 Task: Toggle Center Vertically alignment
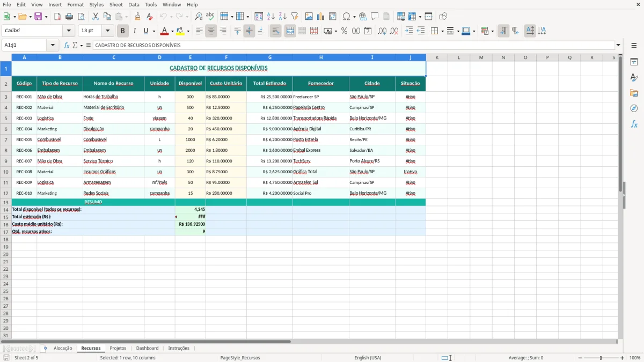tap(249, 31)
